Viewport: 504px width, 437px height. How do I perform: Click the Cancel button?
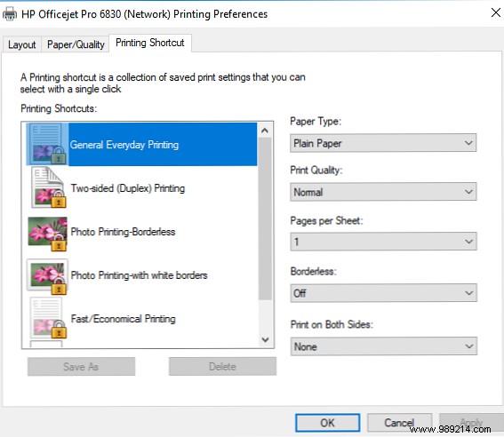click(399, 423)
